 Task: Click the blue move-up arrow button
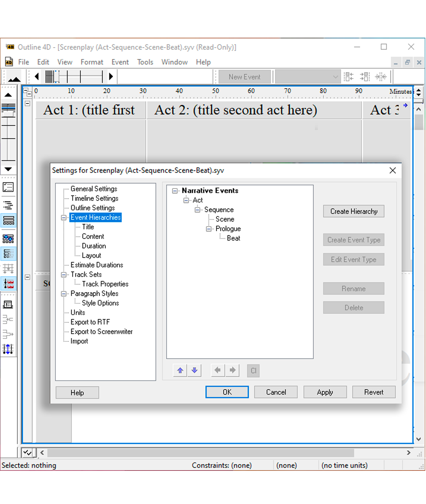180,370
